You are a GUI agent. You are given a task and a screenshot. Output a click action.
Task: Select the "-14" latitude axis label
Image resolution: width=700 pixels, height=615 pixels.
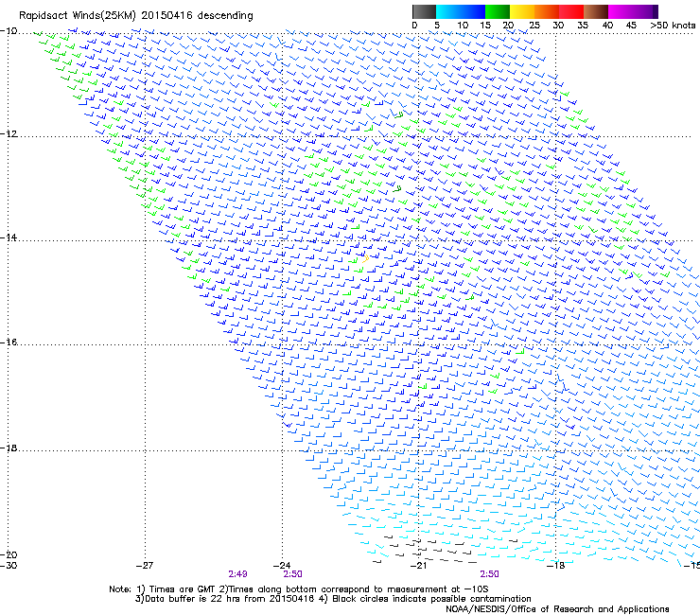point(9,237)
